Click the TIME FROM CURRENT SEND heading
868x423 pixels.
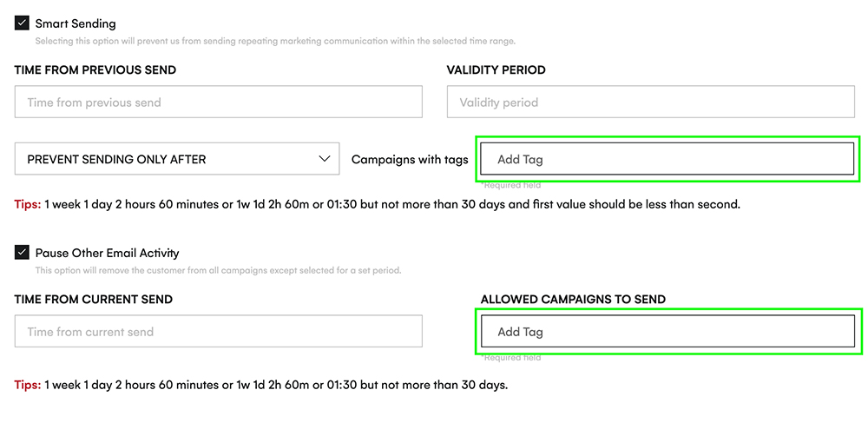pos(94,300)
